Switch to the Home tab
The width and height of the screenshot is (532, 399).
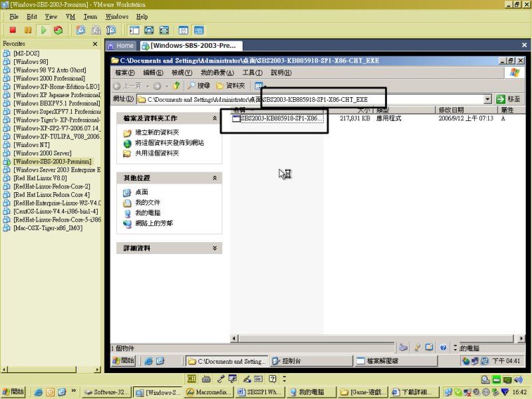click(x=121, y=45)
